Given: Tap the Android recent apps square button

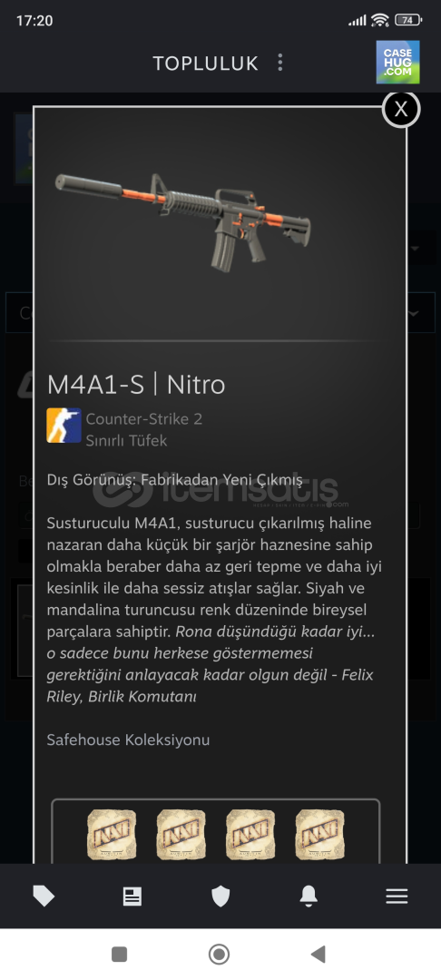Looking at the screenshot, I should point(119,955).
